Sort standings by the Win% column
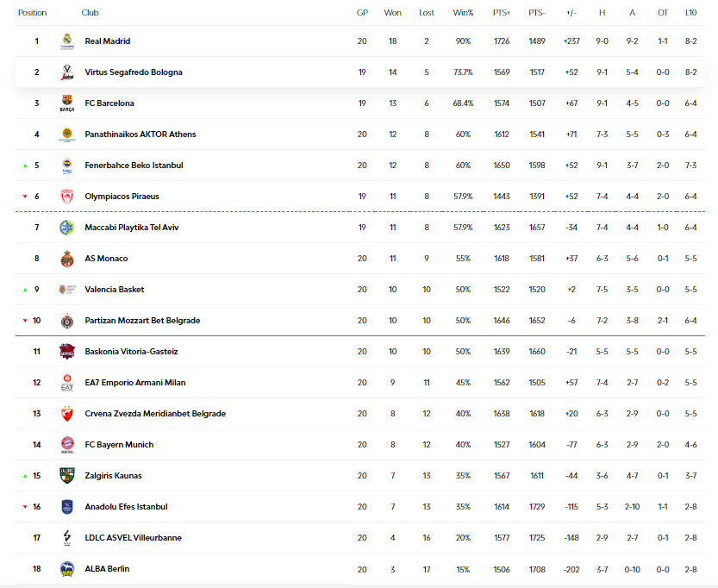Screen dimensions: 718x588 463,12
